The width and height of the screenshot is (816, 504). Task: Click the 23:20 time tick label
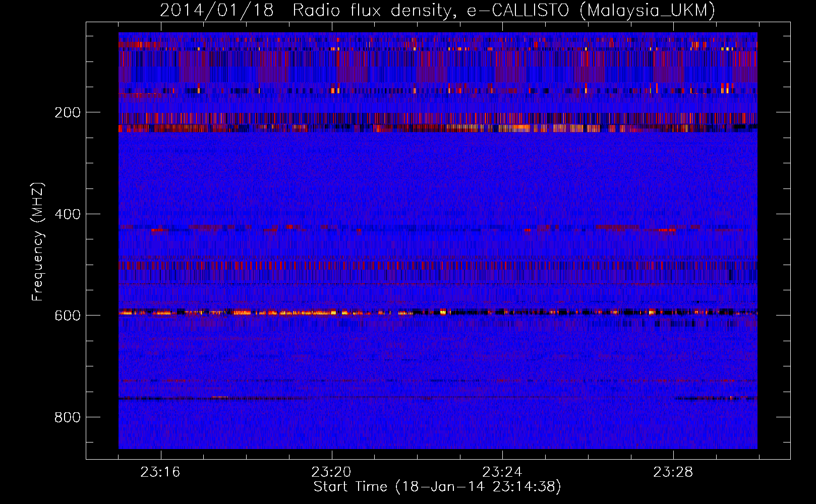click(x=331, y=472)
